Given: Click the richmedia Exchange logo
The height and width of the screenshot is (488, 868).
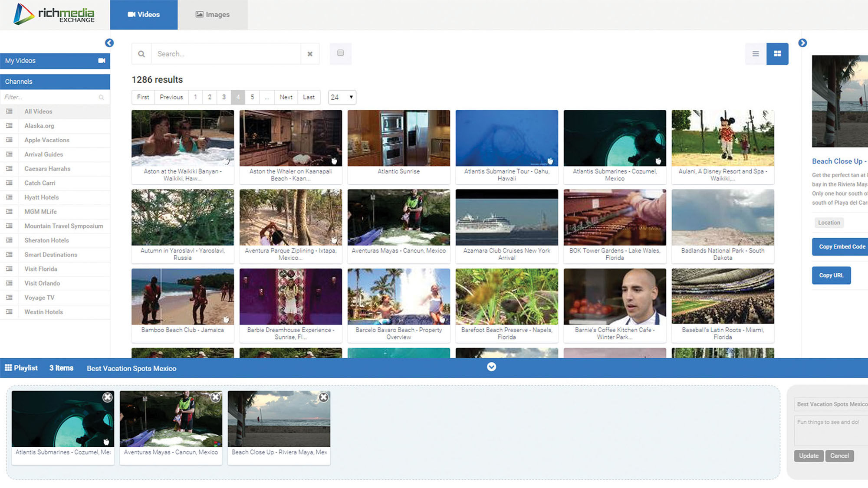Looking at the screenshot, I should [54, 14].
